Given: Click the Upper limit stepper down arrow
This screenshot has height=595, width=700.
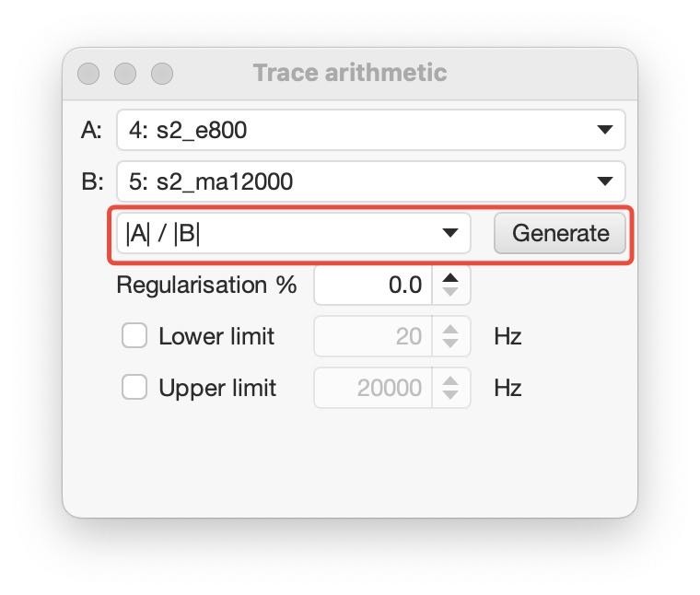Looking at the screenshot, I should tap(449, 396).
